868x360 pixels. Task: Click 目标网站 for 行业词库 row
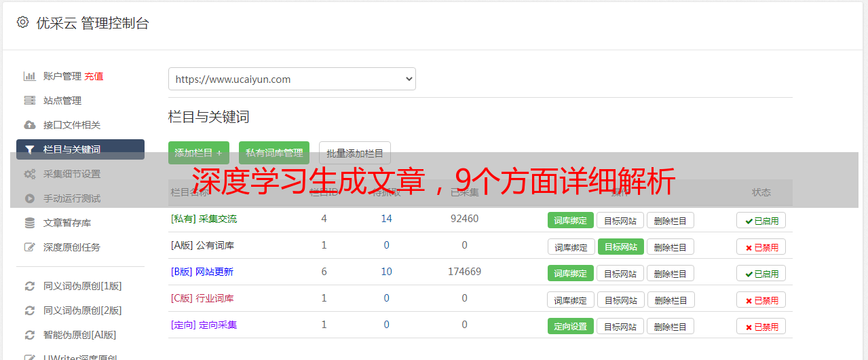pyautogui.click(x=620, y=300)
